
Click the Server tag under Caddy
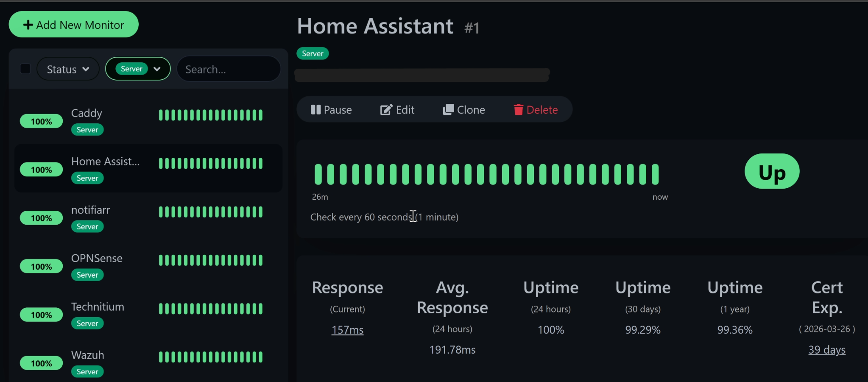coord(87,130)
